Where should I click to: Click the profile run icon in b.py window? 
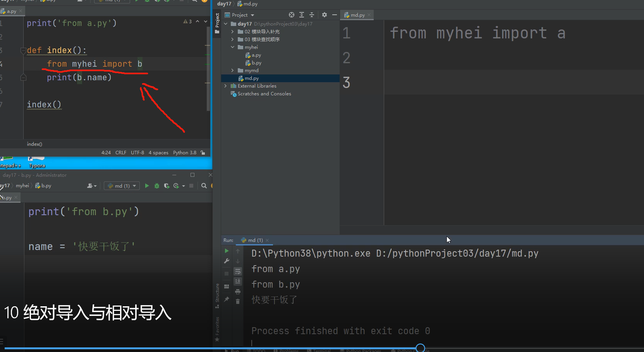[x=176, y=186]
